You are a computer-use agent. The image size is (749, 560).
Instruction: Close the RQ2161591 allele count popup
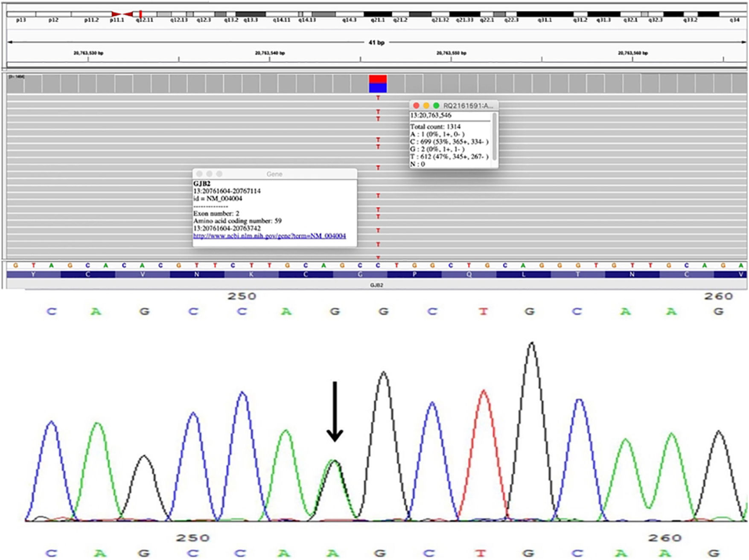[416, 105]
